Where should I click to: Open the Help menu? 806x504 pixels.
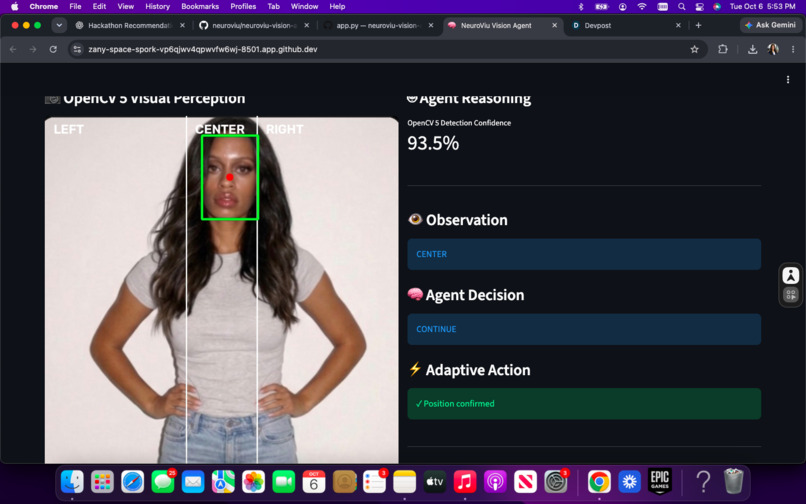(x=337, y=6)
